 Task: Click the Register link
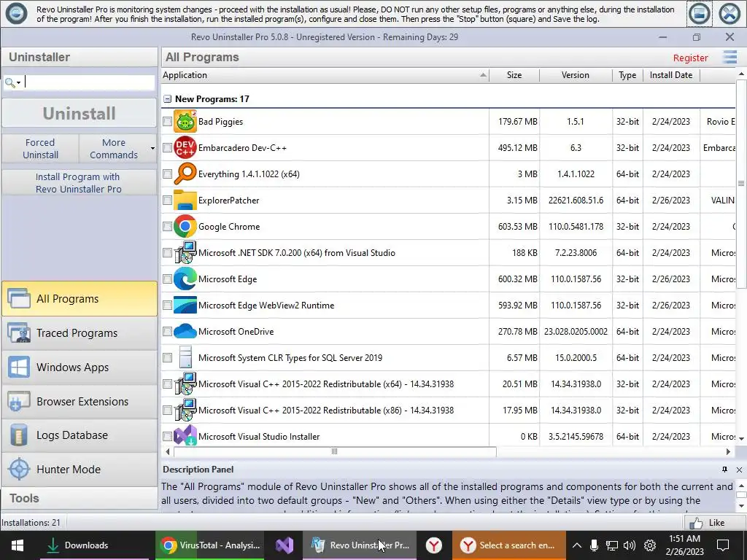690,58
